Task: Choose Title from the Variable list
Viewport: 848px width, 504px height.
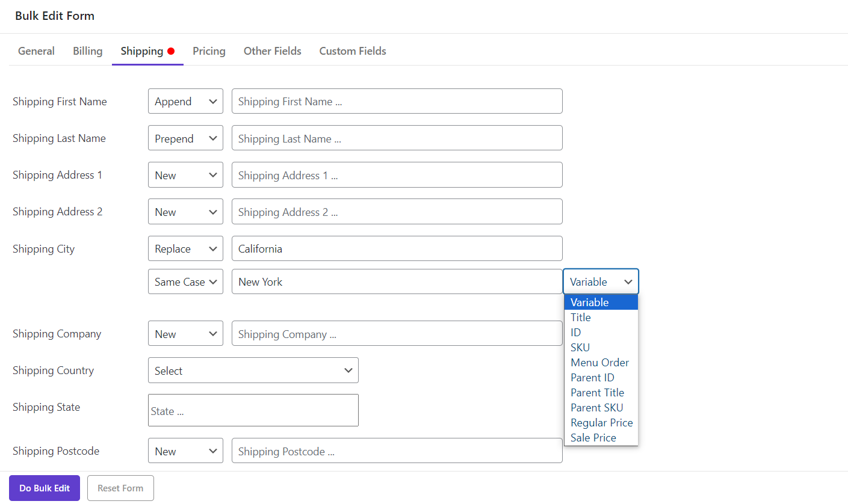Action: click(x=581, y=318)
